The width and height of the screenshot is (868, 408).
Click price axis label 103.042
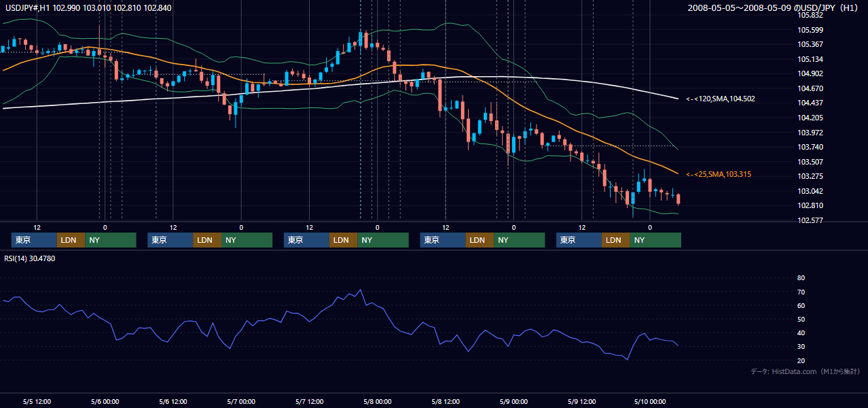pyautogui.click(x=810, y=192)
